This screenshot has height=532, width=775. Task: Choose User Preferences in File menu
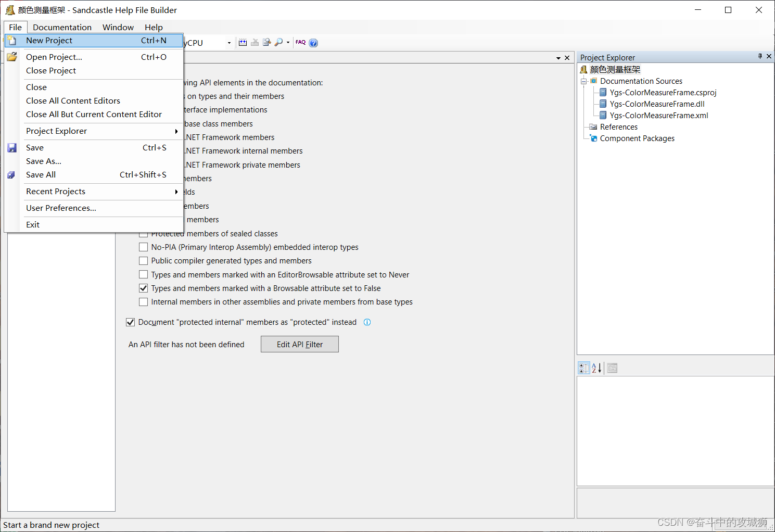tap(61, 208)
